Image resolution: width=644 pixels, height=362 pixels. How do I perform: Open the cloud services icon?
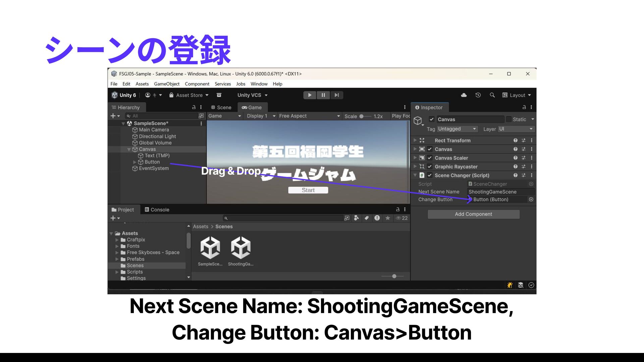[464, 95]
